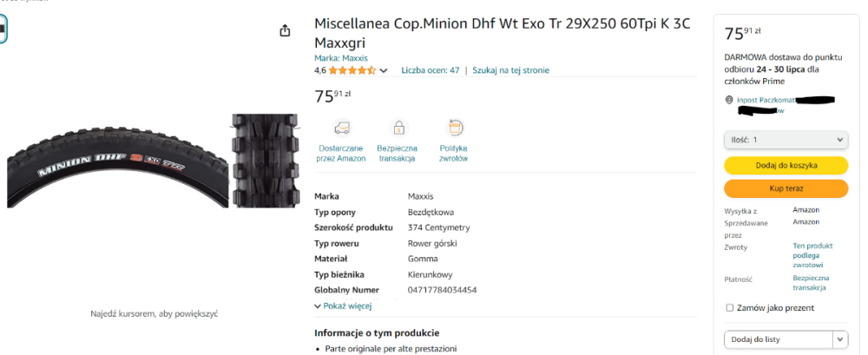Click the 'Bezpieczna transakcja' payment link in buy box
The width and height of the screenshot is (868, 355).
[809, 283]
